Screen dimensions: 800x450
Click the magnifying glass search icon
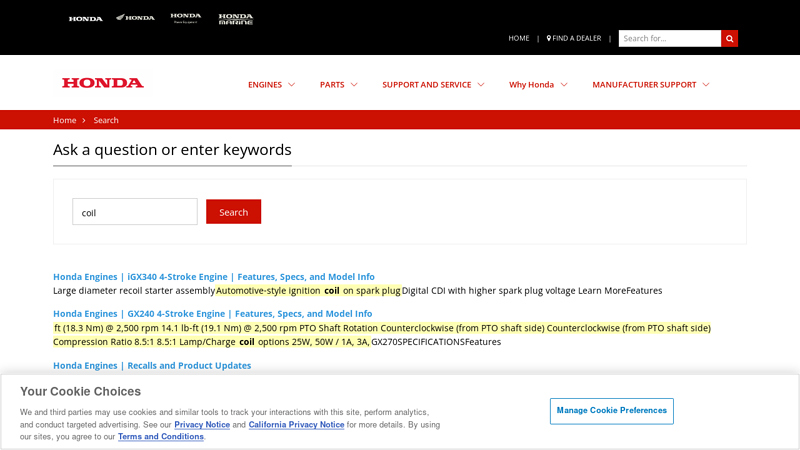729,38
